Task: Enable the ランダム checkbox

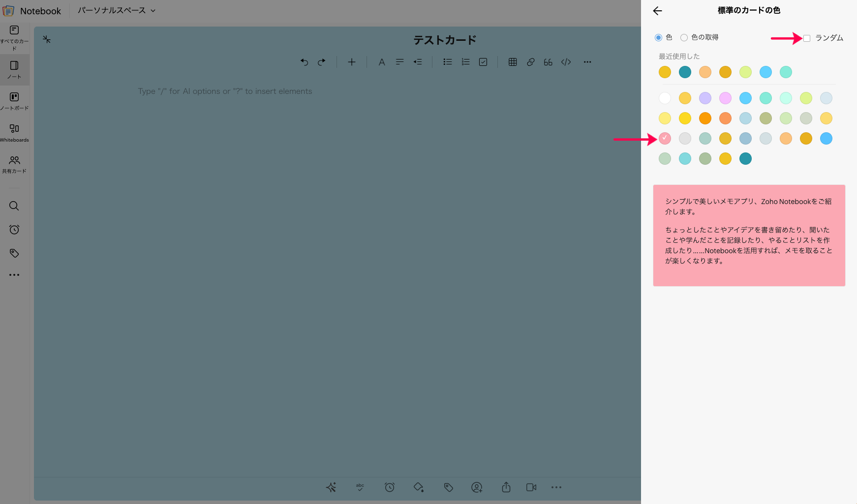Action: pos(807,38)
